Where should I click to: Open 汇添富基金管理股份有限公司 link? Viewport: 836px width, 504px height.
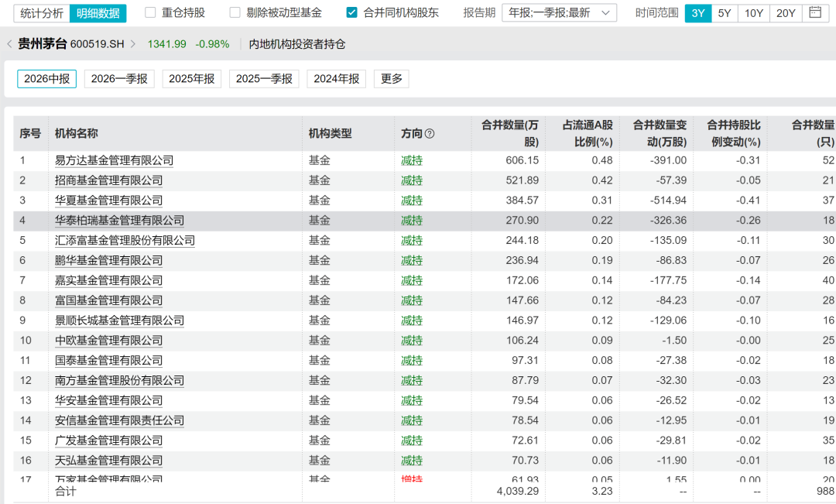tap(125, 241)
